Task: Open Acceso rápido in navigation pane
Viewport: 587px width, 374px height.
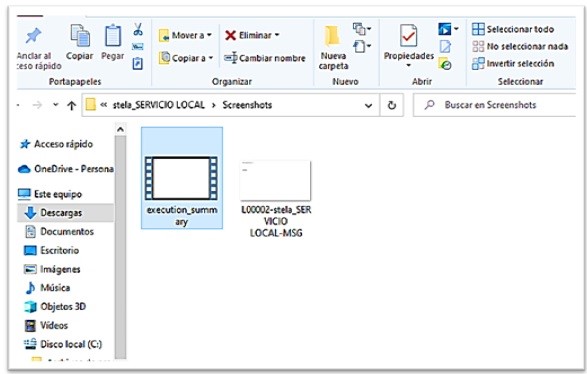Action: 57,144
